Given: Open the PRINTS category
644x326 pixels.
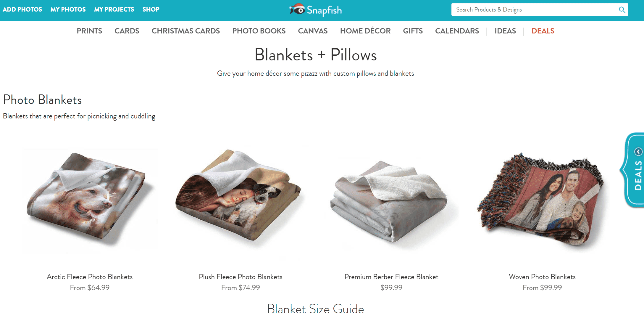Looking at the screenshot, I should pyautogui.click(x=89, y=31).
